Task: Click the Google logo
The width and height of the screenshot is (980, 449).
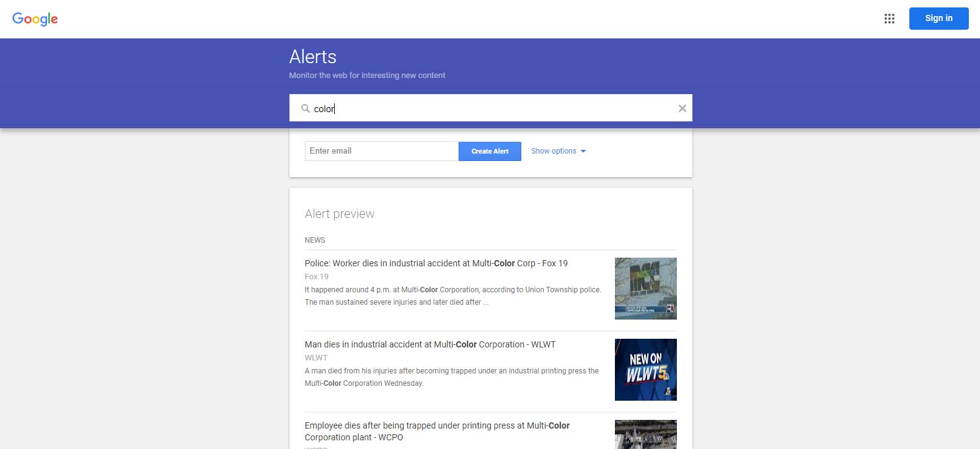Action: click(x=35, y=19)
